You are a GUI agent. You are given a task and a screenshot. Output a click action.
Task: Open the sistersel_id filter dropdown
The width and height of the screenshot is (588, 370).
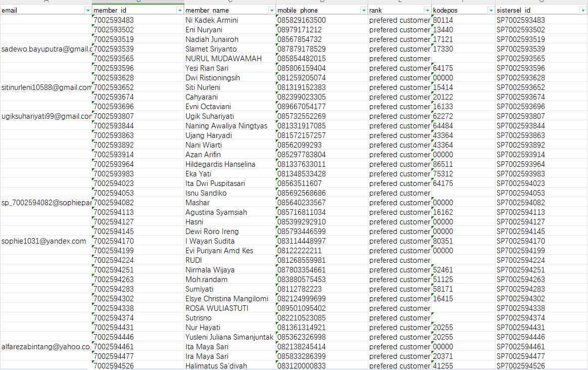583,11
